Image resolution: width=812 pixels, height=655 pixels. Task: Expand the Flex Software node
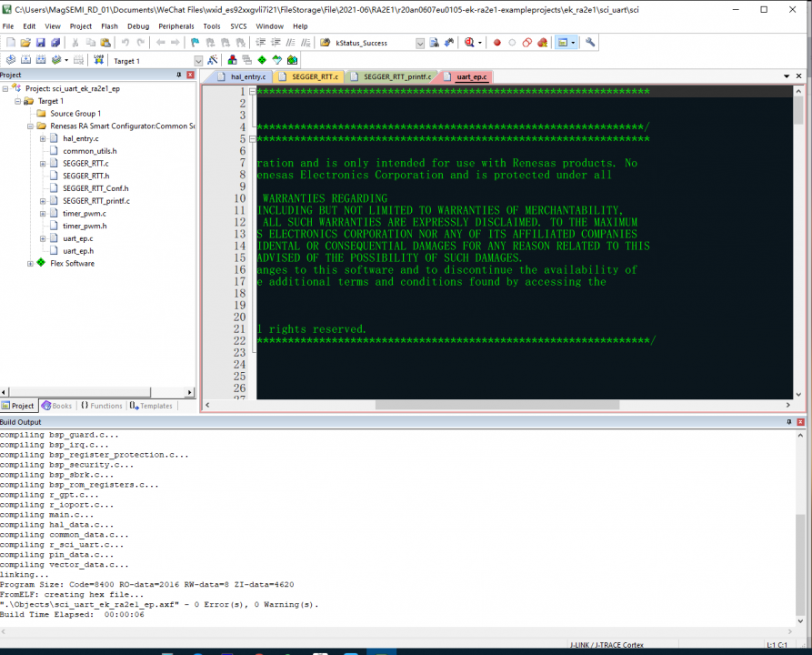point(30,263)
